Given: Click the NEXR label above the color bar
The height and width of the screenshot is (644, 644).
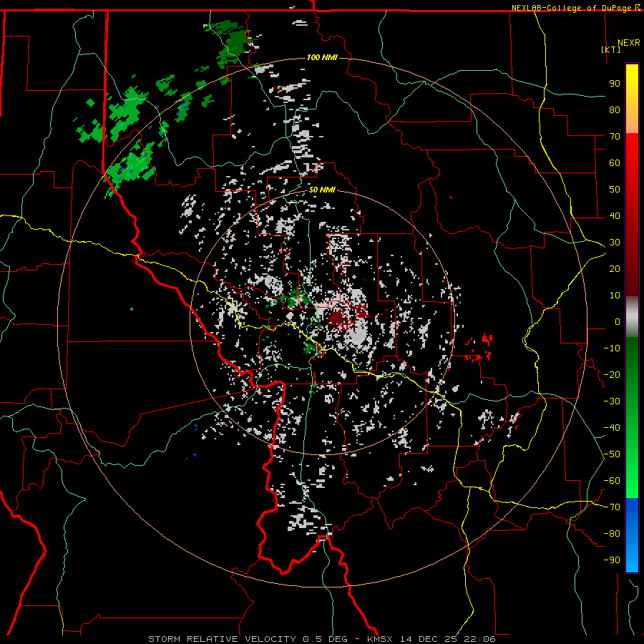Looking at the screenshot, I should click(629, 43).
